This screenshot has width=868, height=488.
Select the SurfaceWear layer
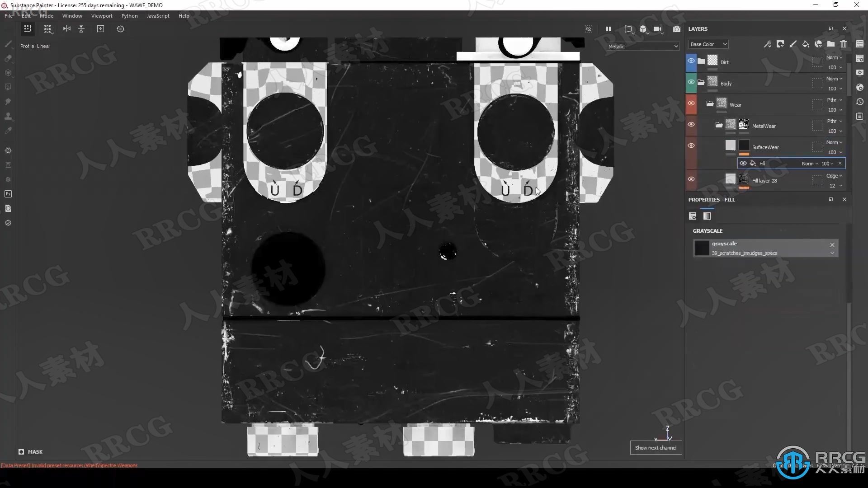[765, 146]
